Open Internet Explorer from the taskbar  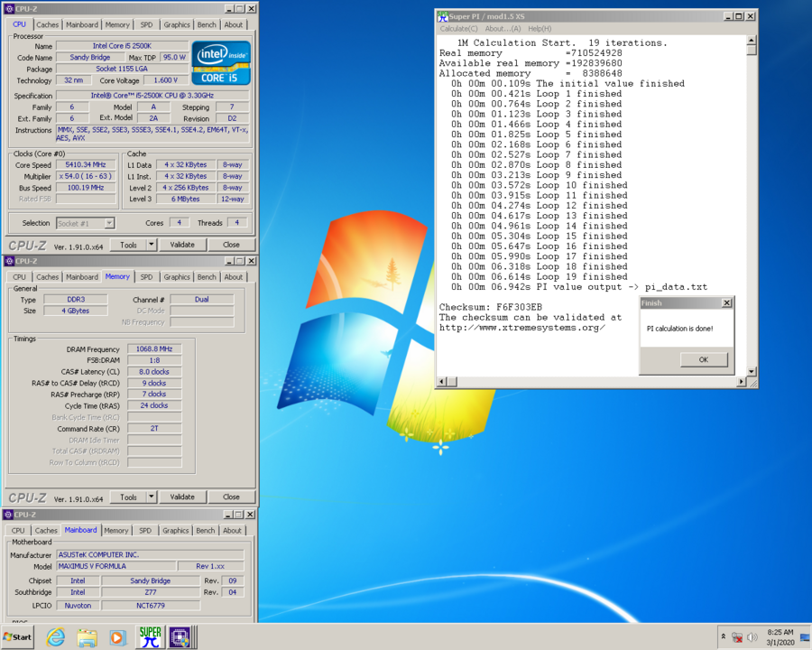56,637
